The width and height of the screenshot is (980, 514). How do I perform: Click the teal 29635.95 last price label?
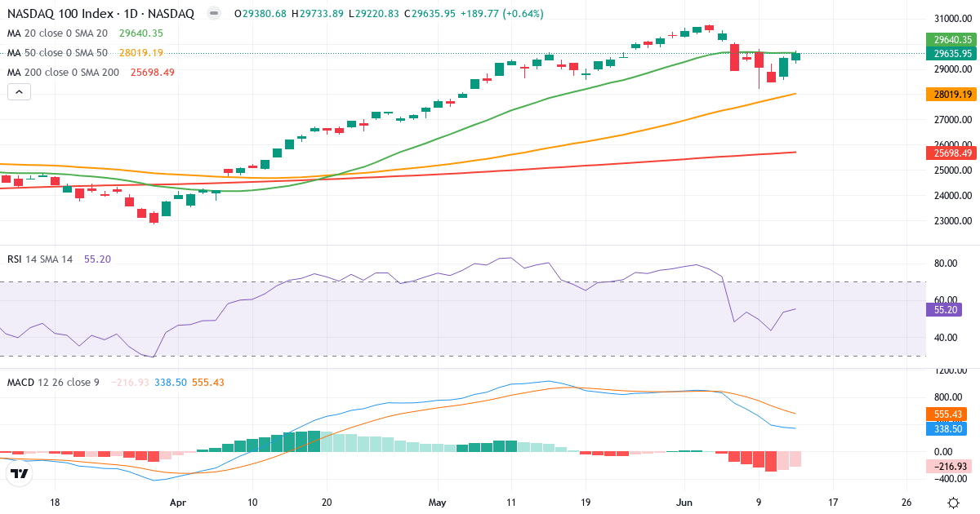click(951, 53)
